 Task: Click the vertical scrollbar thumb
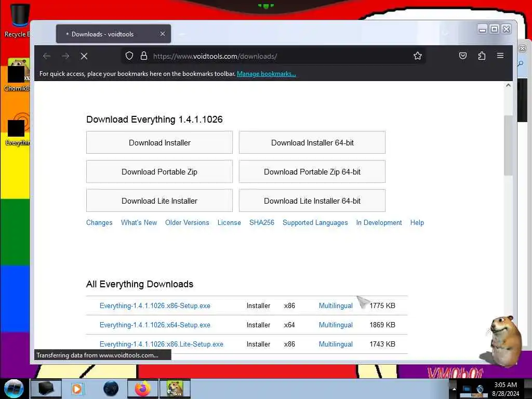pos(508,145)
